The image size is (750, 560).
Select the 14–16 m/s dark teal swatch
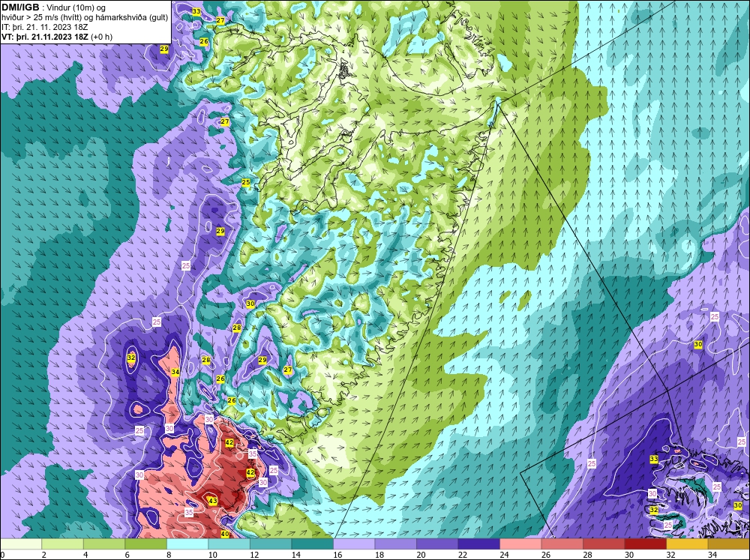(x=312, y=544)
